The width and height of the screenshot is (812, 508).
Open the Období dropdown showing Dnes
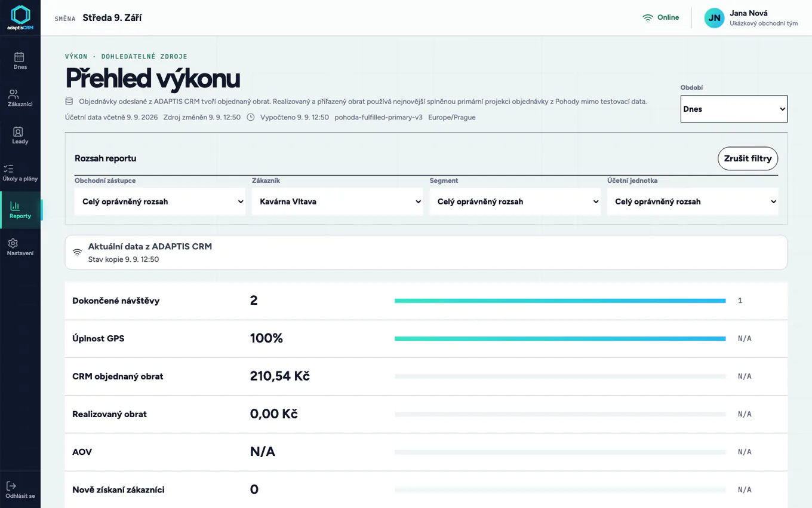734,109
